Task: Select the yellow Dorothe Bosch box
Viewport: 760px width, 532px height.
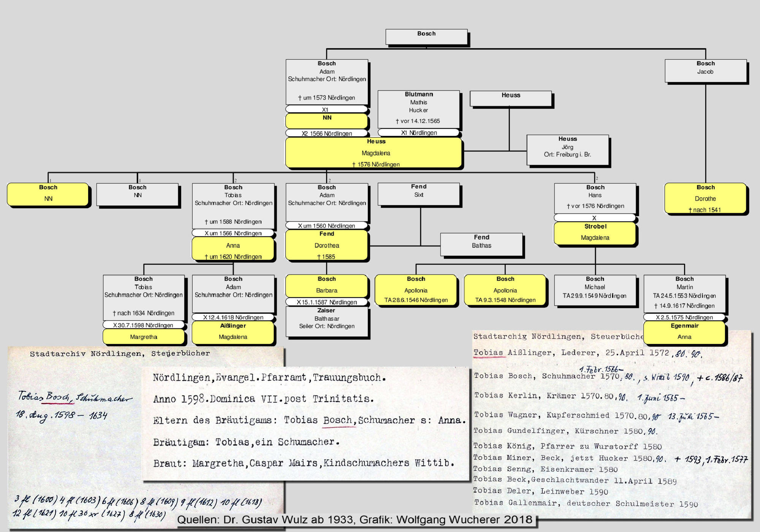Action: (705, 198)
